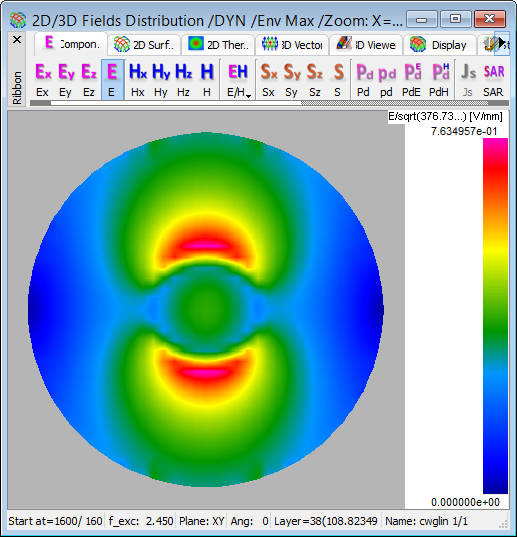Expand more ribbon tabs with right arrow
The image size is (517, 537).
[x=502, y=43]
